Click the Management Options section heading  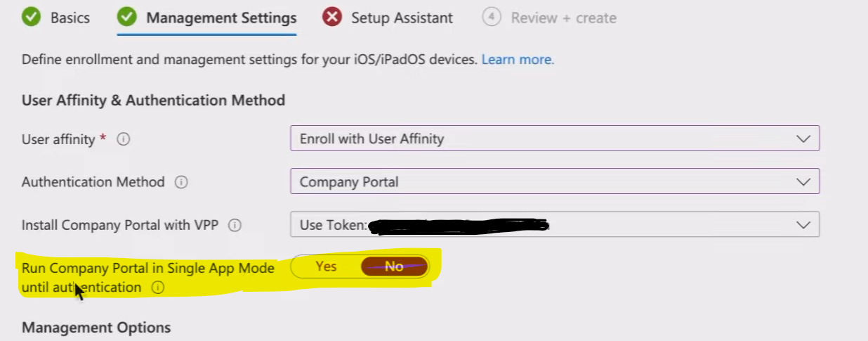[x=96, y=328]
